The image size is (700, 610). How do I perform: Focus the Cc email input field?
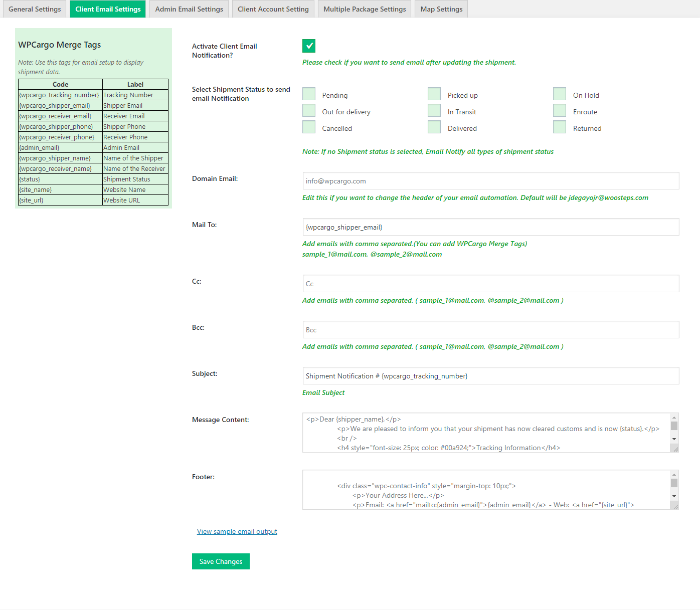(x=491, y=284)
